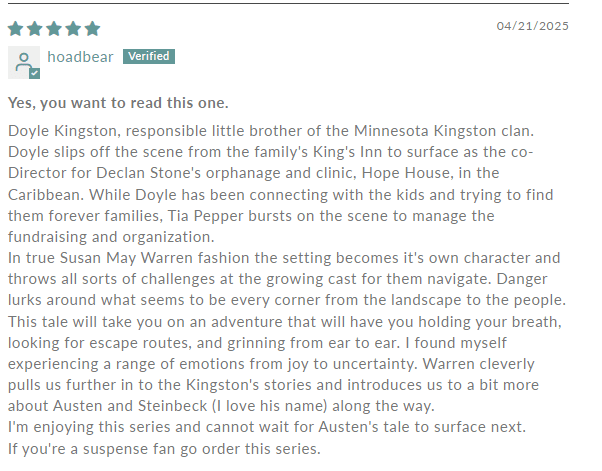Click the first rating star

pos(15,28)
